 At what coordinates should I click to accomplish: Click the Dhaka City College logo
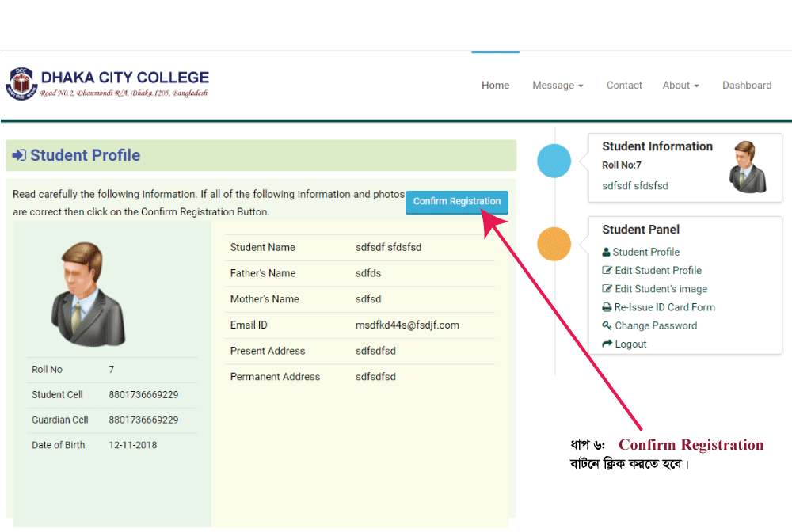click(21, 84)
